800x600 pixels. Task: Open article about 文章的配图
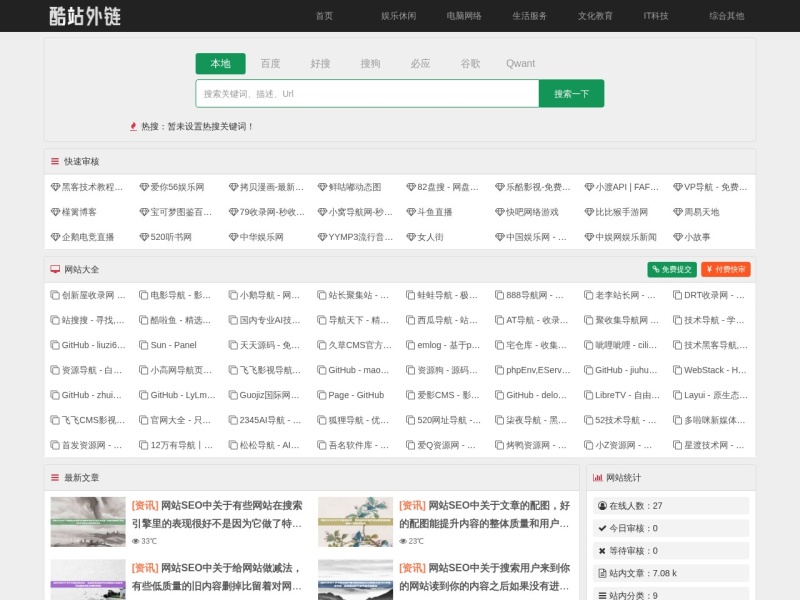tap(484, 514)
